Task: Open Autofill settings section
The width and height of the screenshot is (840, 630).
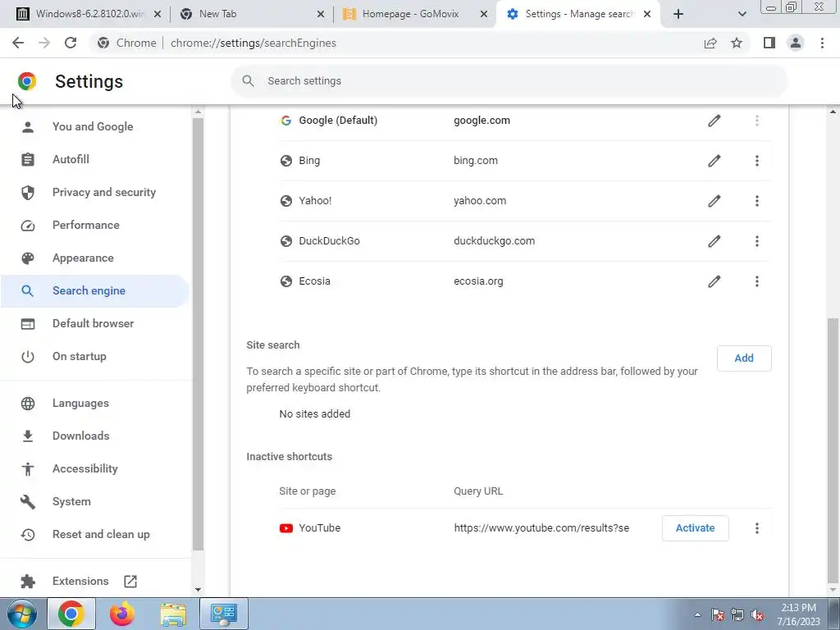Action: coord(95,160)
